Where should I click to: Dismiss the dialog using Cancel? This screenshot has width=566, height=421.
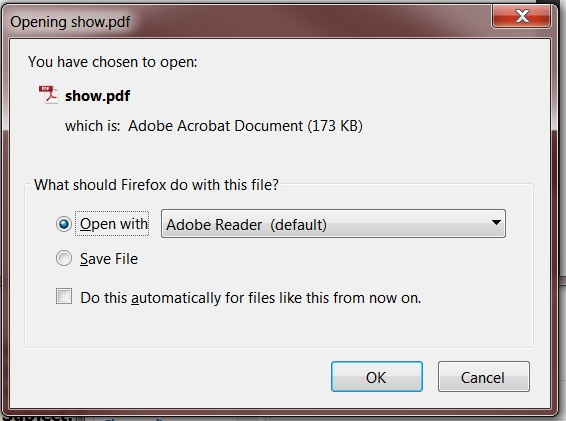click(484, 377)
